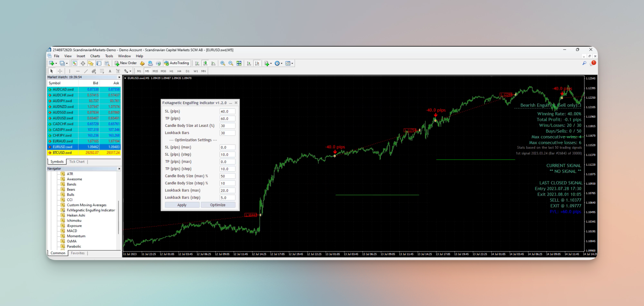The width and height of the screenshot is (644, 306).
Task: Select the MACD indicator in Navigator
Action: click(72, 231)
